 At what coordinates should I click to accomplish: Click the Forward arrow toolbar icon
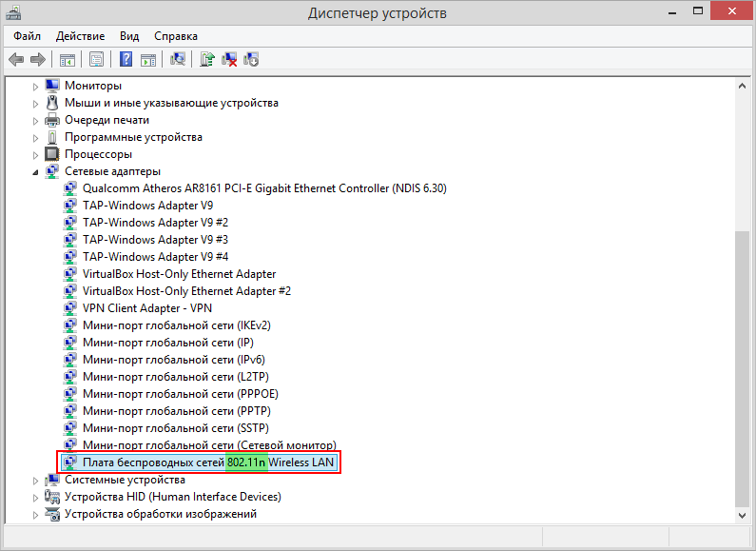(38, 59)
